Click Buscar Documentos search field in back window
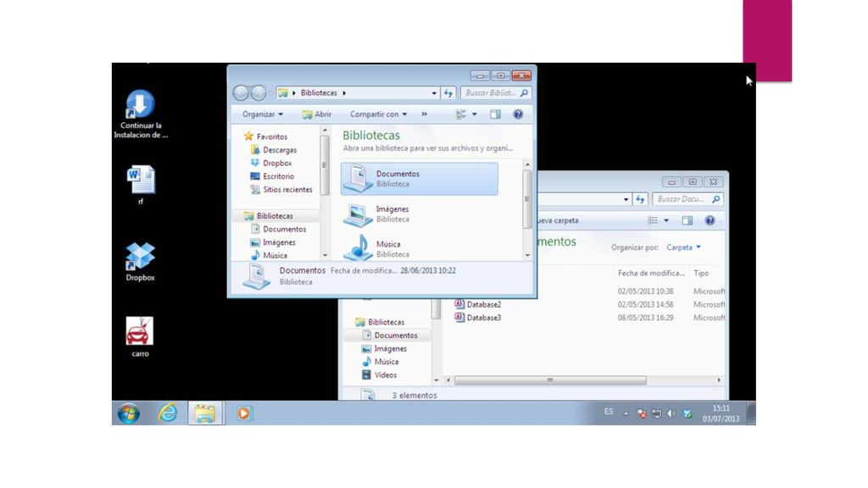 (688, 199)
